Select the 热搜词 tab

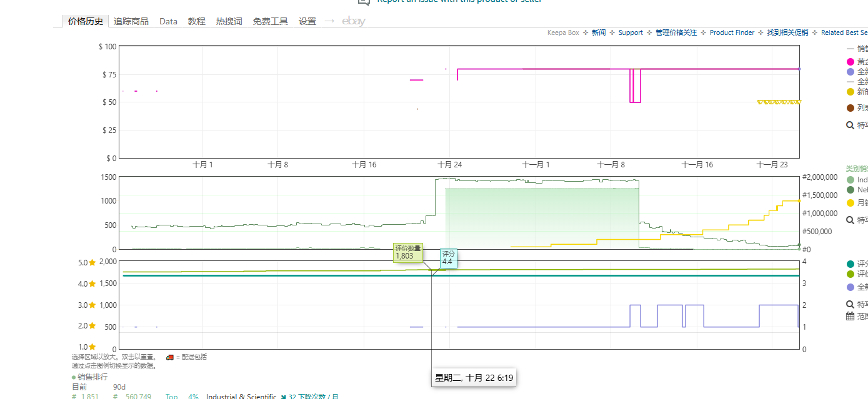coord(229,21)
